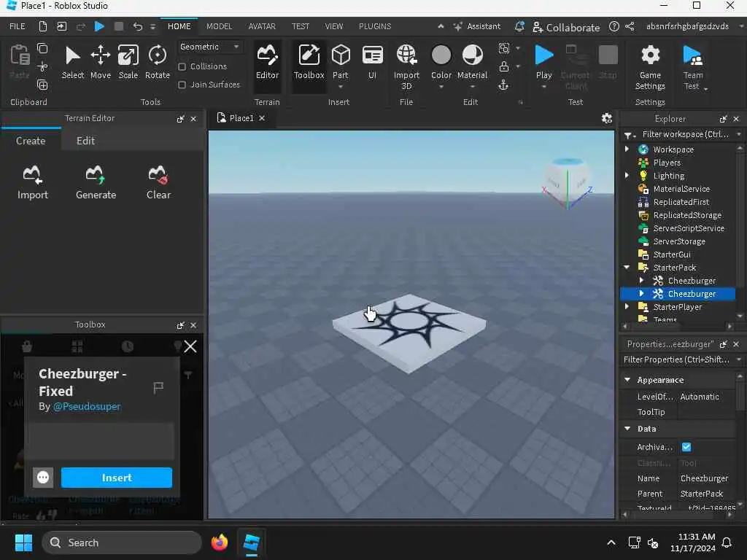
Task: Click the Color swatch circle
Action: point(441,55)
